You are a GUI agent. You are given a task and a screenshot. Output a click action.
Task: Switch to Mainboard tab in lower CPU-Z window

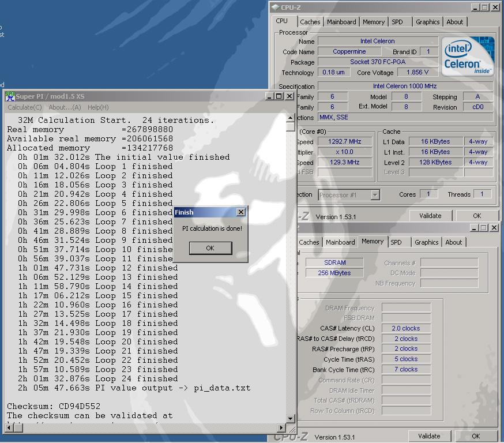click(x=340, y=242)
